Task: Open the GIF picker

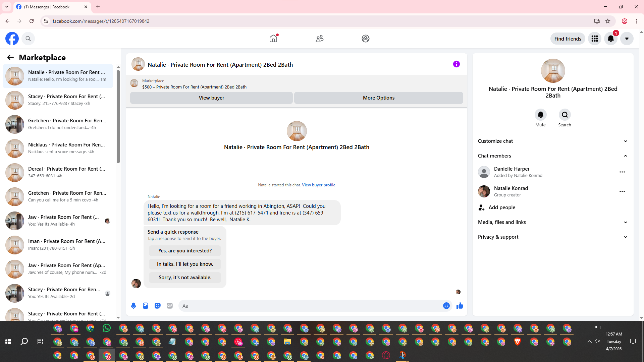Action: (170, 306)
